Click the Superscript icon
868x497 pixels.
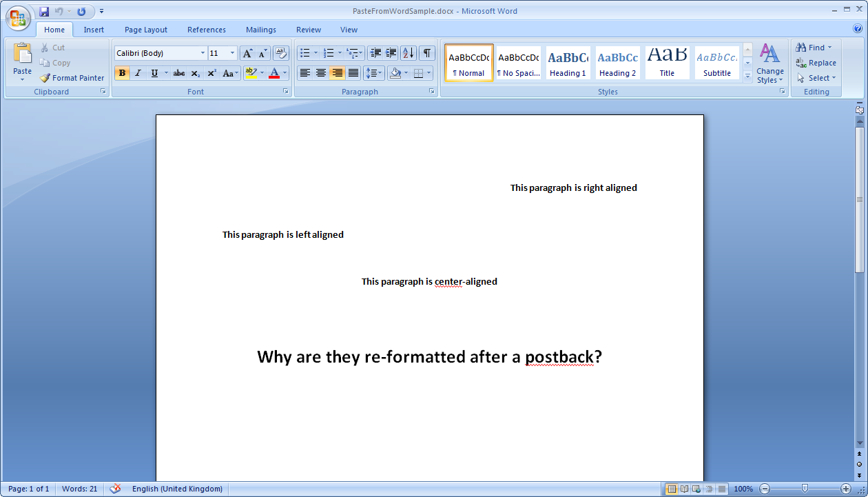tap(211, 73)
